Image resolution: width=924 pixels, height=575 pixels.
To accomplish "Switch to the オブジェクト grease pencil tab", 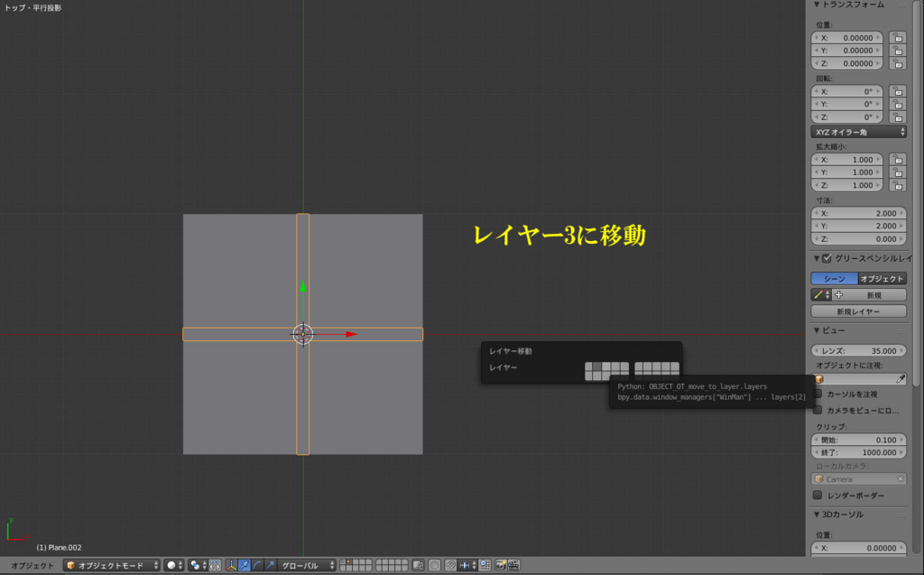I will pos(882,278).
